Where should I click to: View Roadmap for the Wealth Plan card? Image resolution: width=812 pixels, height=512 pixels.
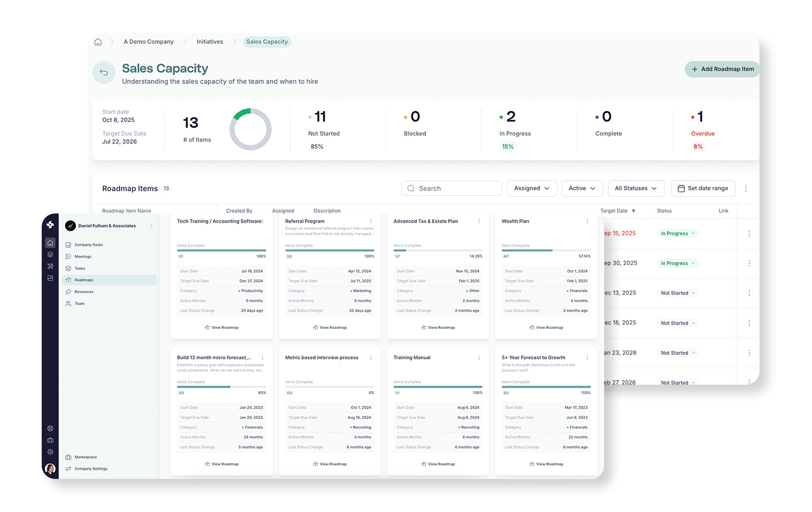point(546,328)
